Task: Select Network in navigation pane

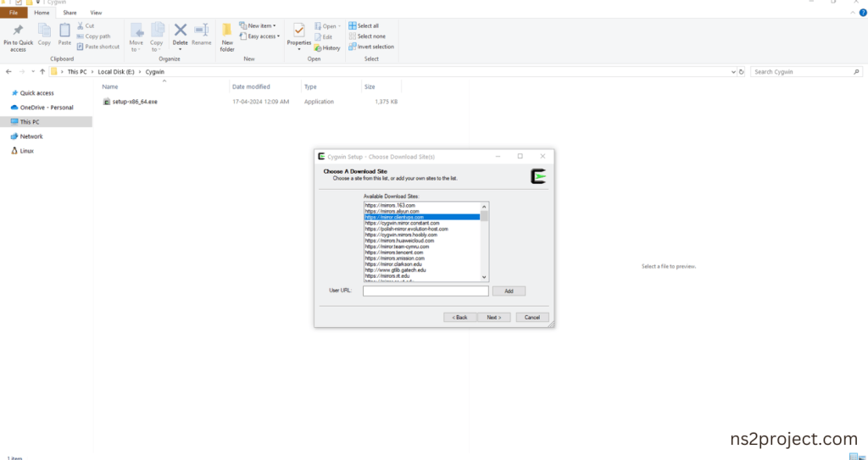Action: click(x=31, y=136)
